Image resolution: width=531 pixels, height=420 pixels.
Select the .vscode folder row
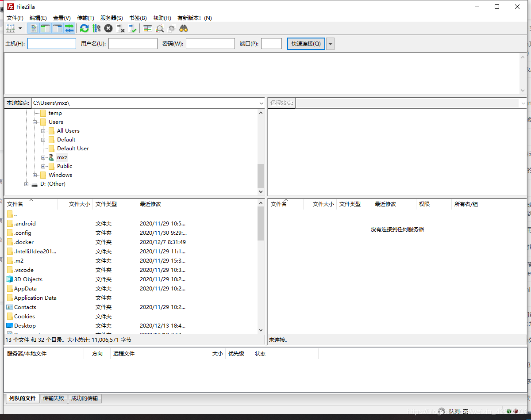click(x=131, y=270)
